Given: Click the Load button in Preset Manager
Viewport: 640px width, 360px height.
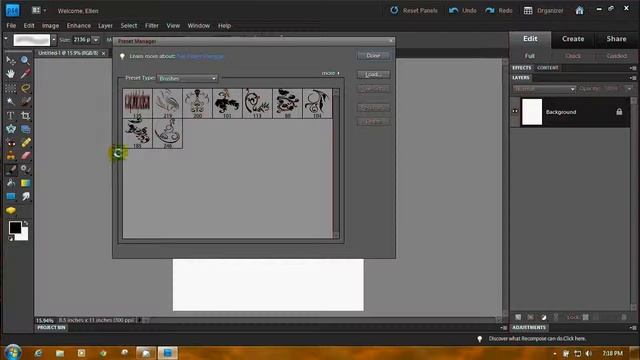Looking at the screenshot, I should pyautogui.click(x=373, y=74).
